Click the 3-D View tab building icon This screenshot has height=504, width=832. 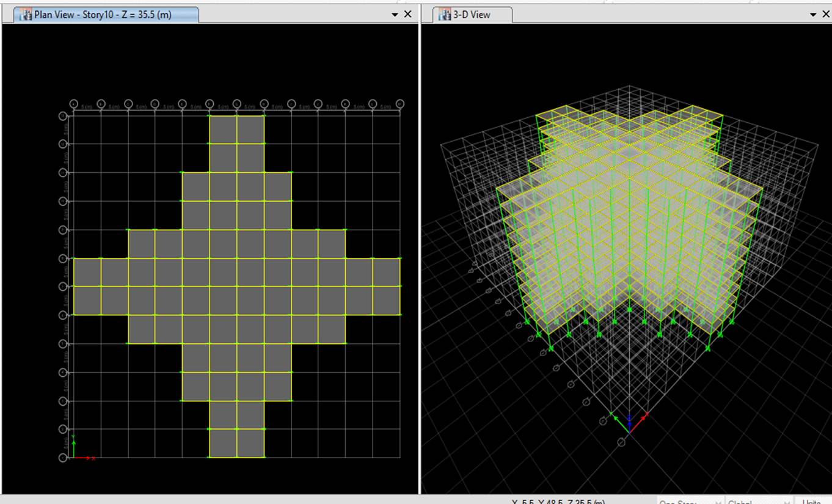pos(445,15)
